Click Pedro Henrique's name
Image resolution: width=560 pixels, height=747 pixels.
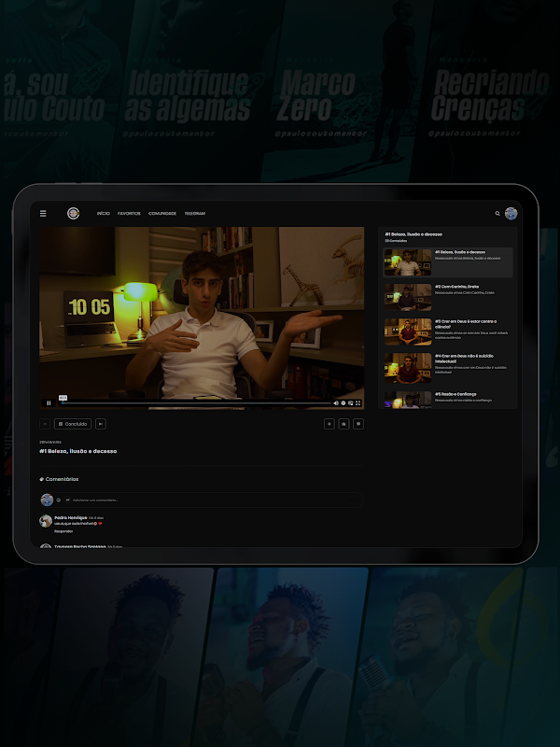pyautogui.click(x=71, y=517)
